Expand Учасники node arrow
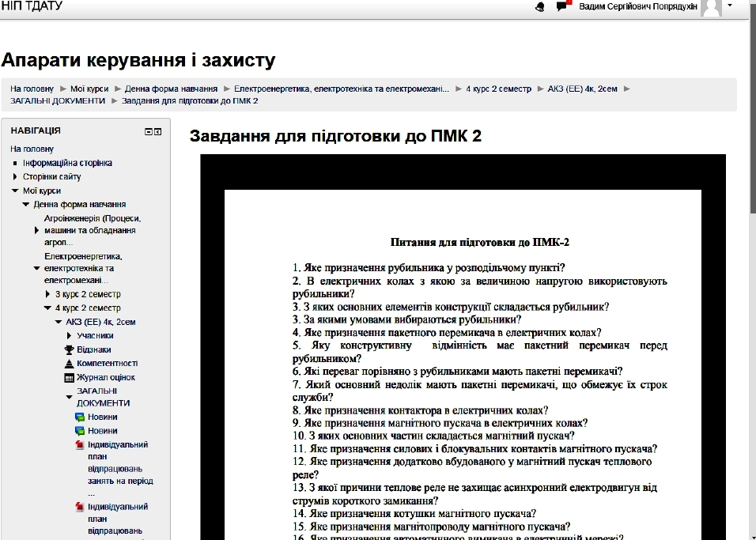756x540 pixels. tap(69, 335)
